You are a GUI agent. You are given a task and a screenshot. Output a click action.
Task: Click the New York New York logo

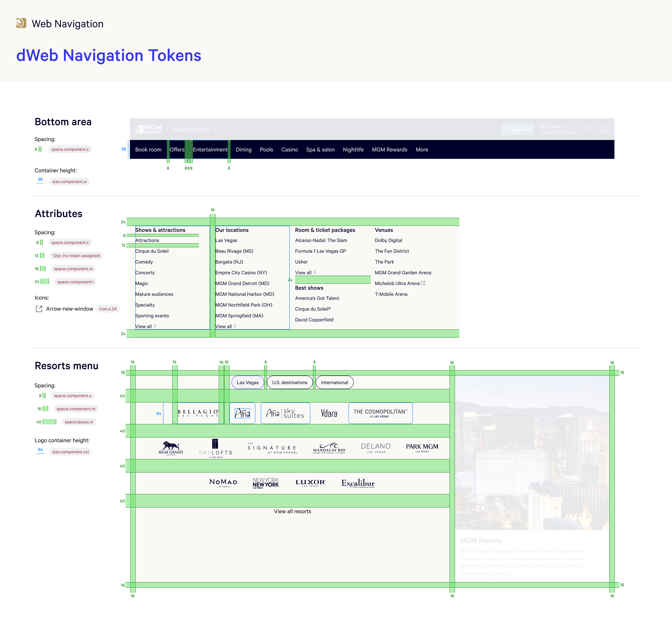266,483
